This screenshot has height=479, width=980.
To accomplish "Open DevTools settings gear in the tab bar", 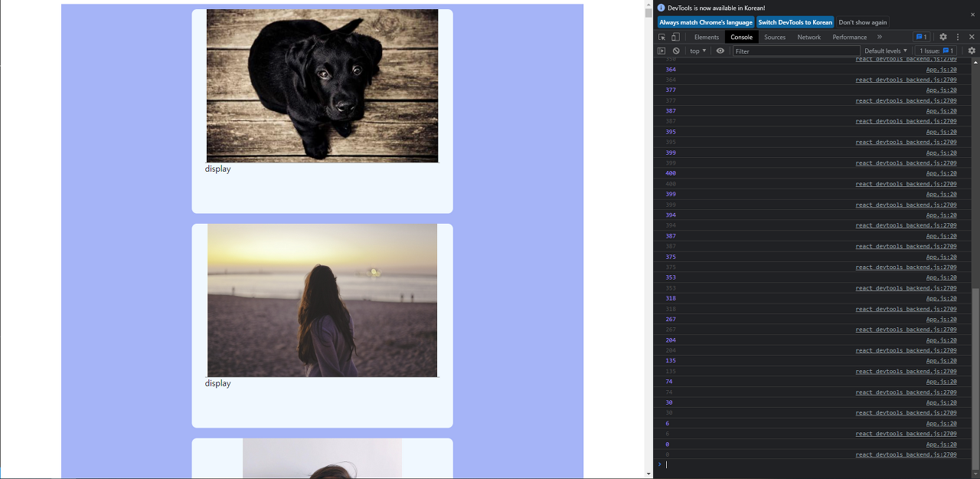I will pos(943,37).
